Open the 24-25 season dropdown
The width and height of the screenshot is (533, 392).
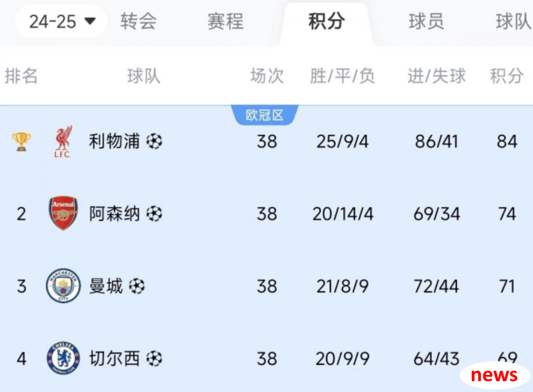(62, 21)
